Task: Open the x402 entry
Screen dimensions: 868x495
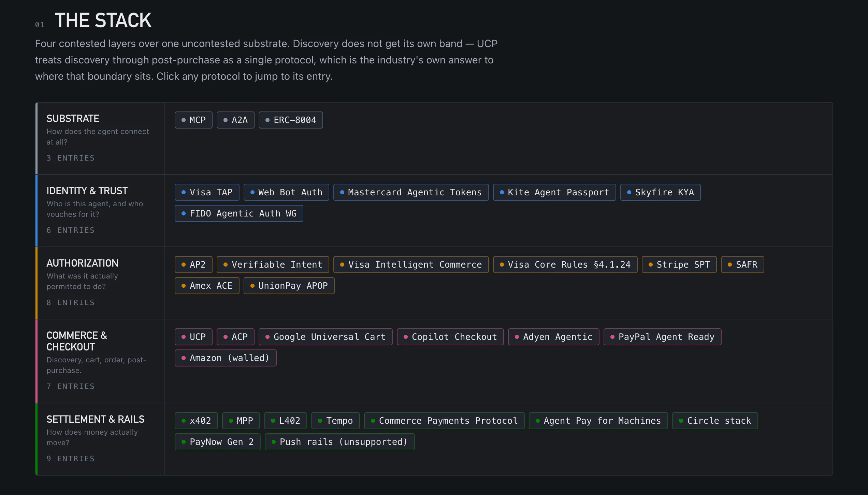Action: pos(196,421)
